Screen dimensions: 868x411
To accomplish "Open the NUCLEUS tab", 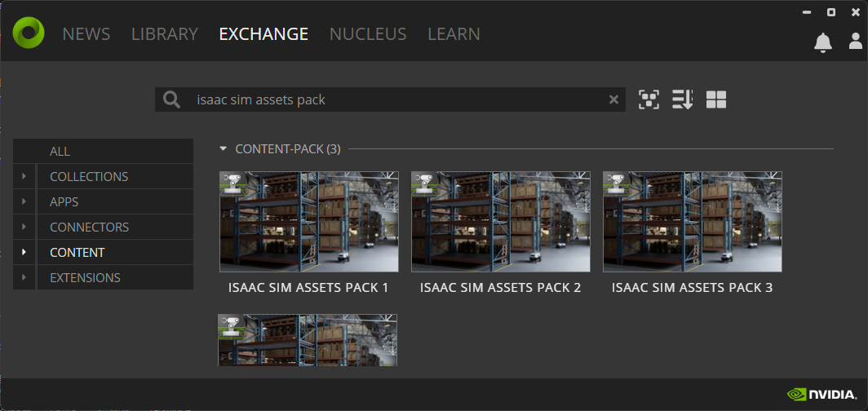I will pos(368,34).
